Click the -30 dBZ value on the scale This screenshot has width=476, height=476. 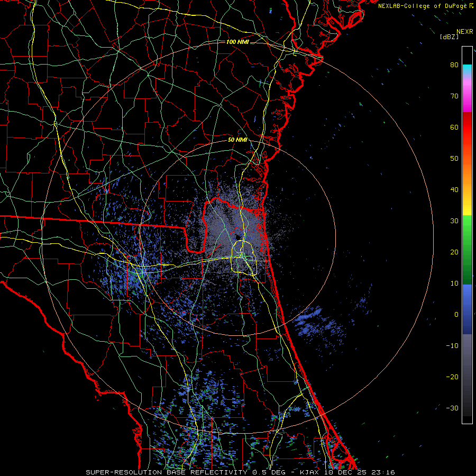(452, 408)
